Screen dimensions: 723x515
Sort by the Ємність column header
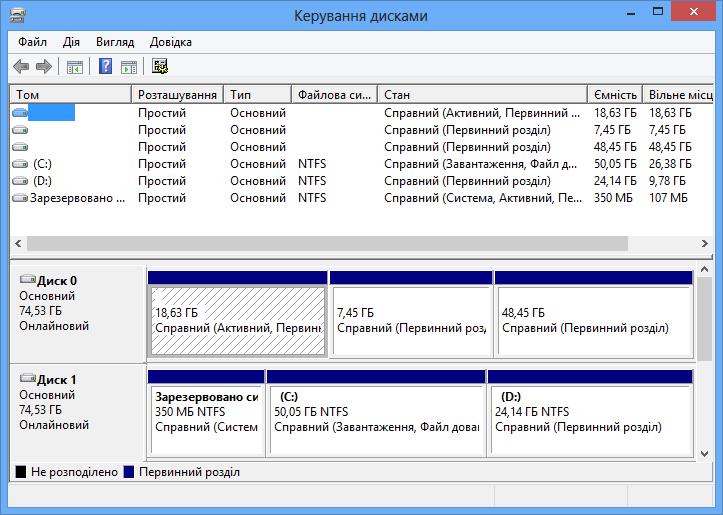point(614,95)
